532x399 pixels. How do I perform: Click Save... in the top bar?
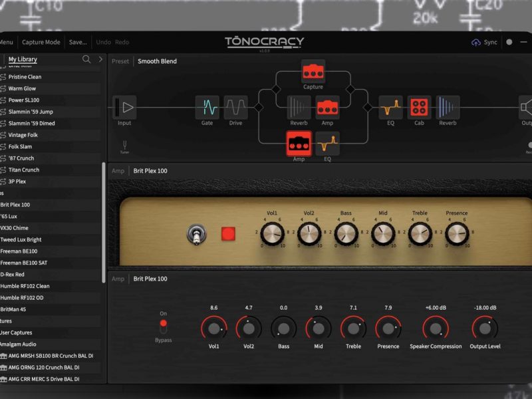point(78,42)
